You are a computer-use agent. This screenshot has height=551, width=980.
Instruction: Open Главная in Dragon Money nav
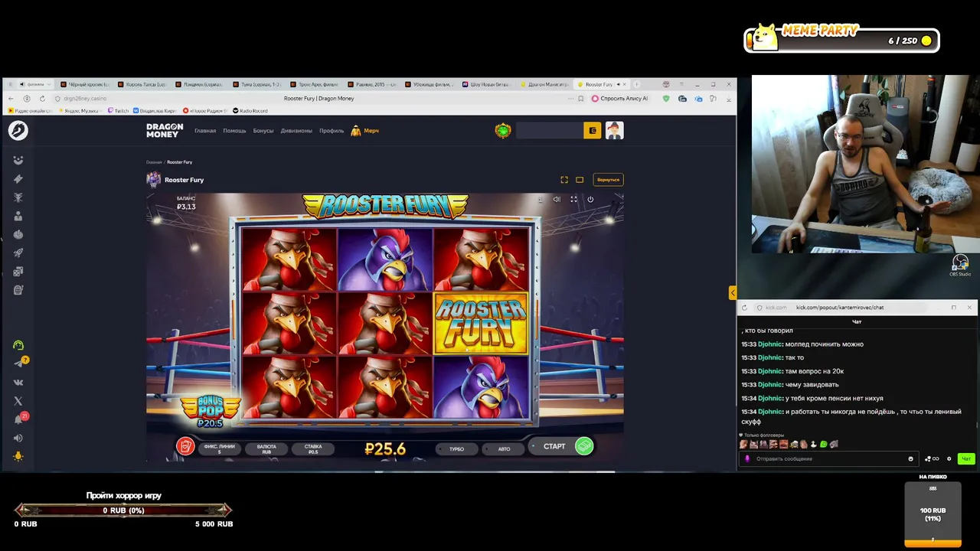[205, 131]
